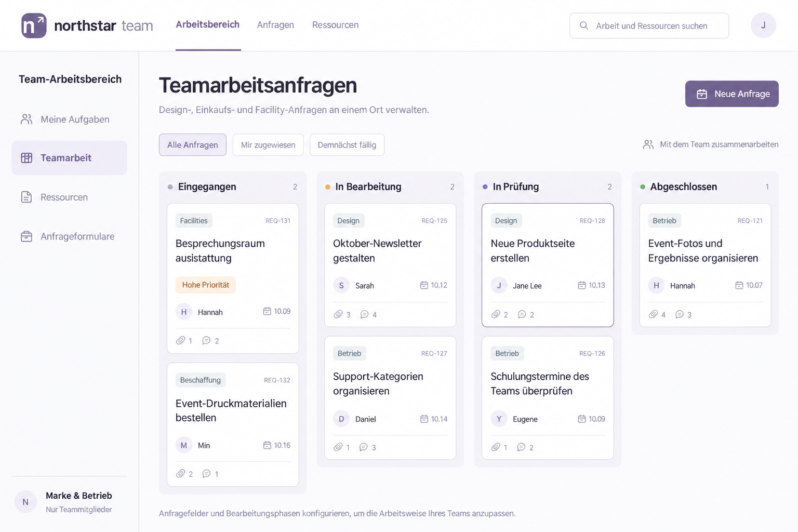Click attachment icon on Besprechungsraumausstattung card
798x532 pixels.
[180, 341]
